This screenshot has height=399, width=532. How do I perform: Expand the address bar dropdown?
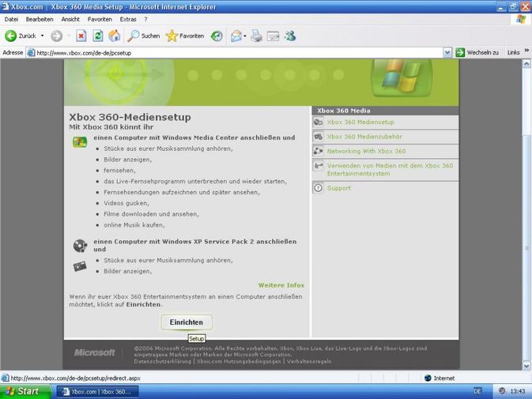(447, 53)
